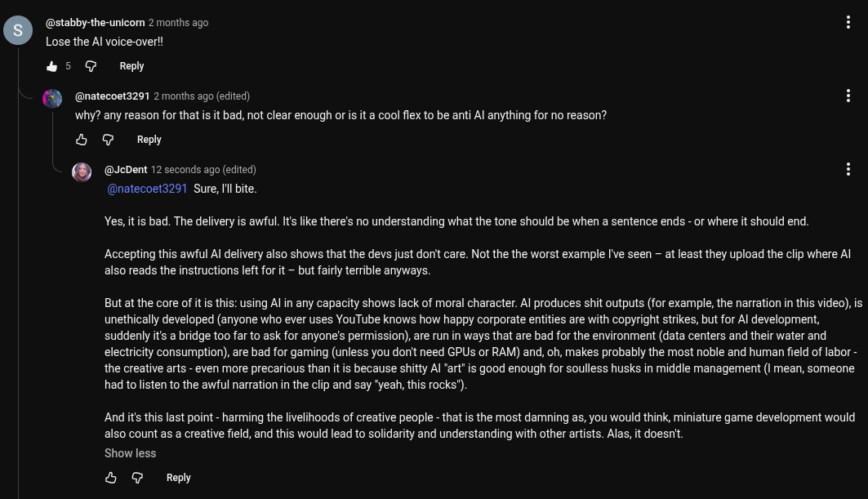The width and height of the screenshot is (868, 499).
Task: Reply to natecoet3291's comment
Action: coord(149,140)
